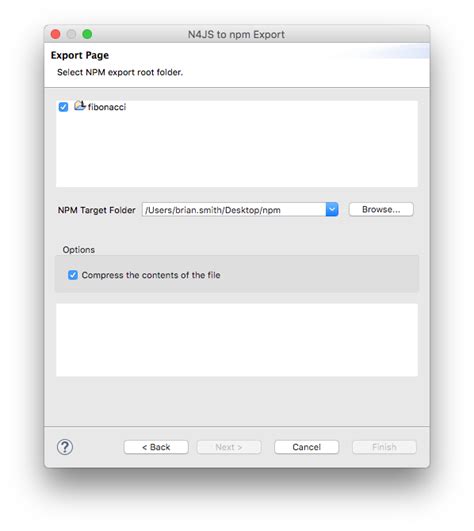The image size is (474, 531).
Task: Click the Browse... button
Action: pyautogui.click(x=381, y=209)
